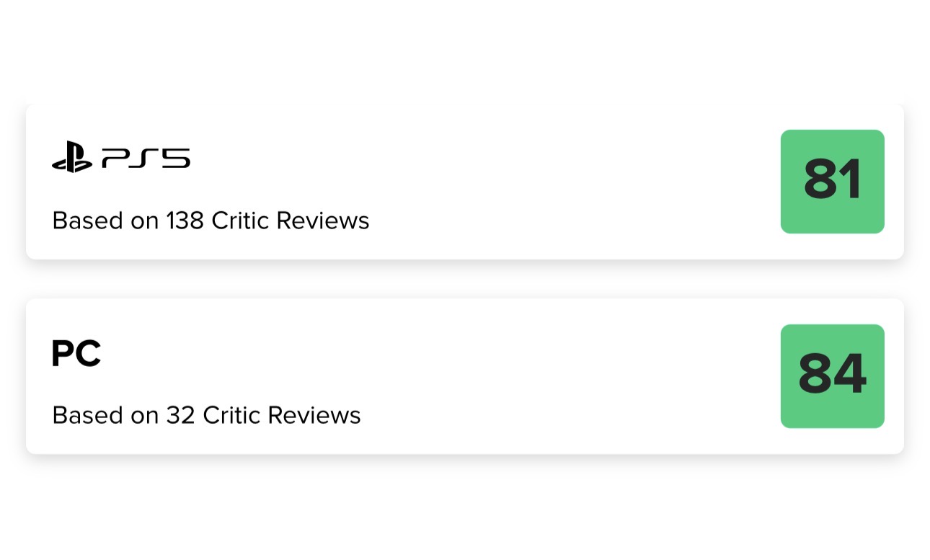Open "Based on 32 Critic Reviews" link
This screenshot has height=560, width=930.
point(206,415)
